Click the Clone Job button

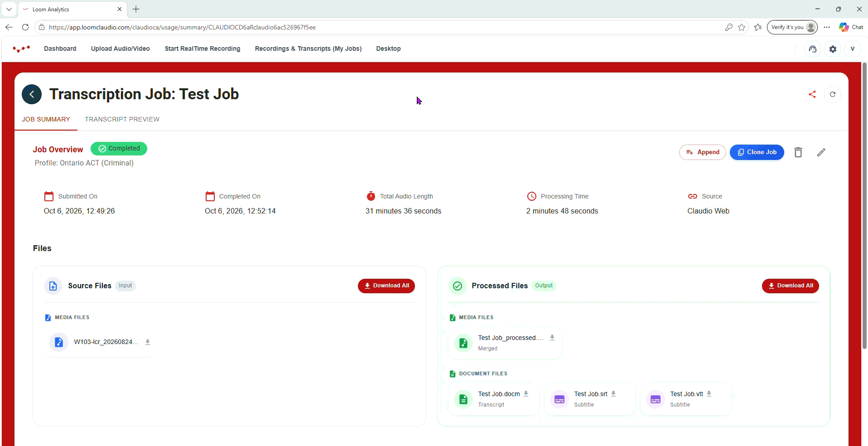pyautogui.click(x=757, y=152)
